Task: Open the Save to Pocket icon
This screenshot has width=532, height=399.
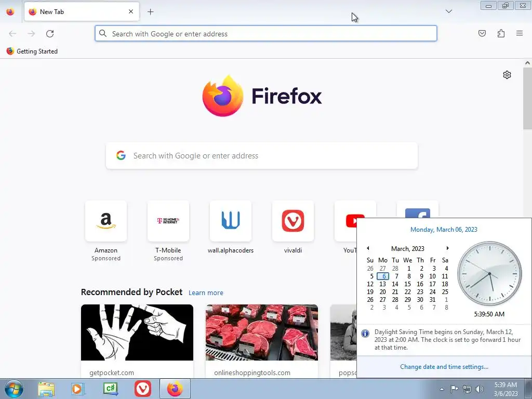Action: point(482,33)
